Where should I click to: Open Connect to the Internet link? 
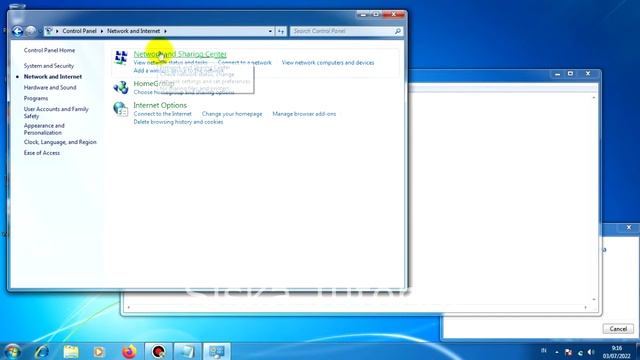coord(162,114)
